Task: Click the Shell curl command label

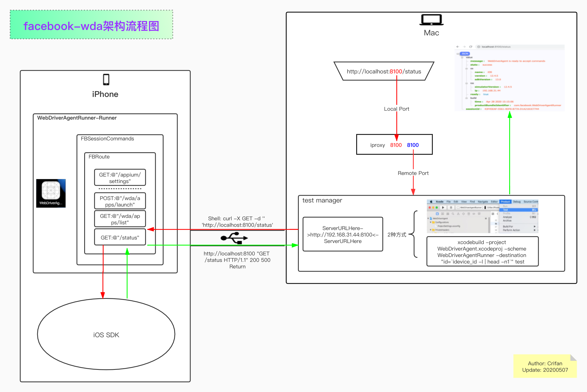Action: pos(237,222)
